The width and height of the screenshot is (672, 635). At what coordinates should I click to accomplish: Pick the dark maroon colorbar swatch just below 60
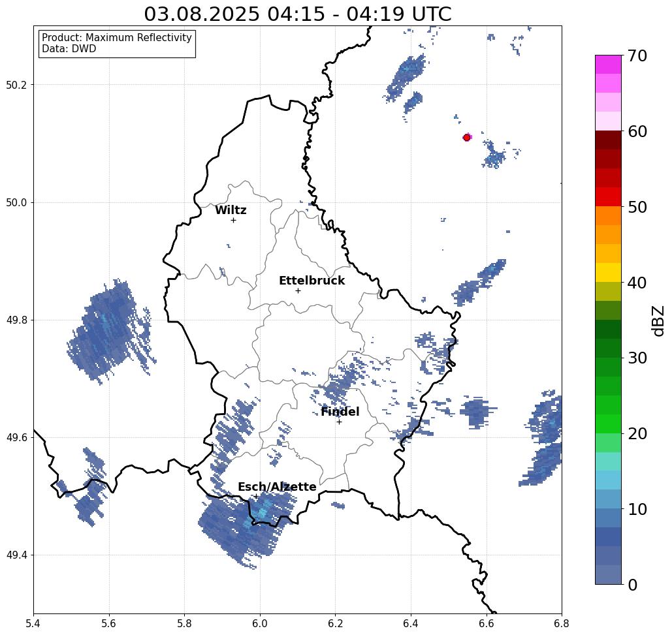click(x=608, y=140)
